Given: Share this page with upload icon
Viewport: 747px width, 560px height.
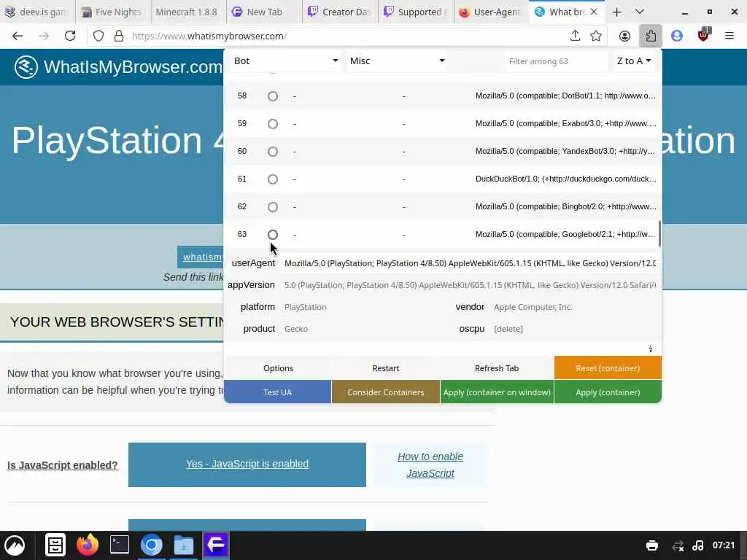Looking at the screenshot, I should point(575,36).
